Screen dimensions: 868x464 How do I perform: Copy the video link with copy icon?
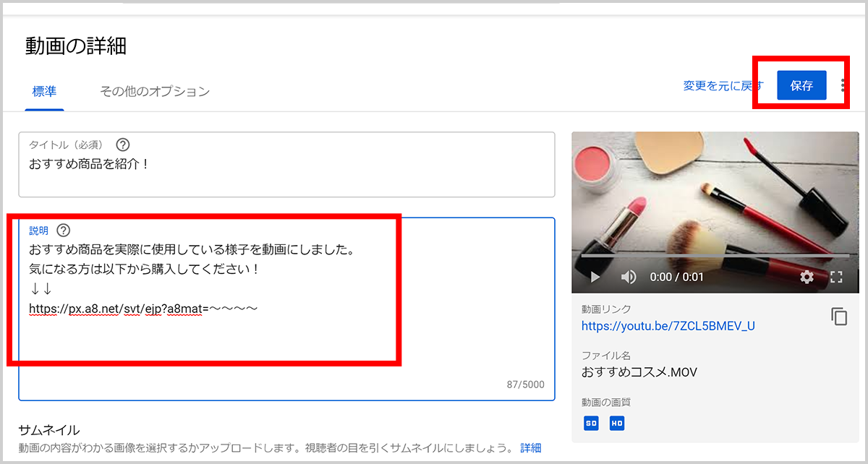(839, 317)
